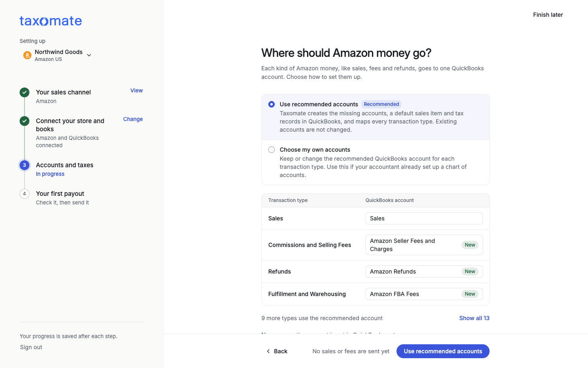Viewport: 588px width, 368px height.
Task: Click 'No sales or fees are sent yet' text
Action: 351,351
